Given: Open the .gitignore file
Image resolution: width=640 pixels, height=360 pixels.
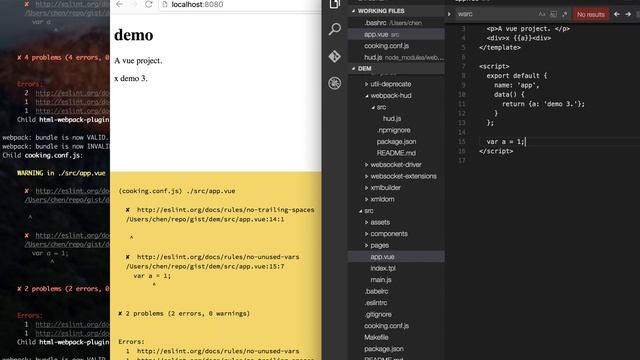Looking at the screenshot, I should 378,314.
